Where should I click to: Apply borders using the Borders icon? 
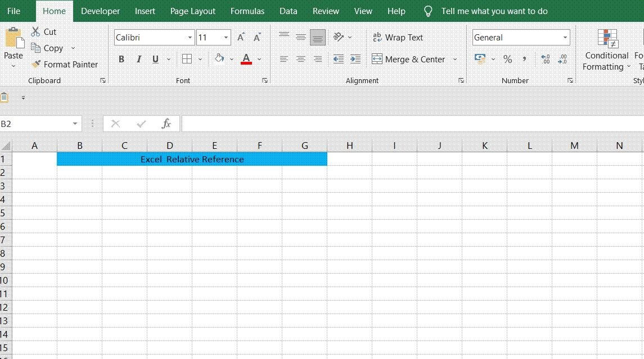187,59
